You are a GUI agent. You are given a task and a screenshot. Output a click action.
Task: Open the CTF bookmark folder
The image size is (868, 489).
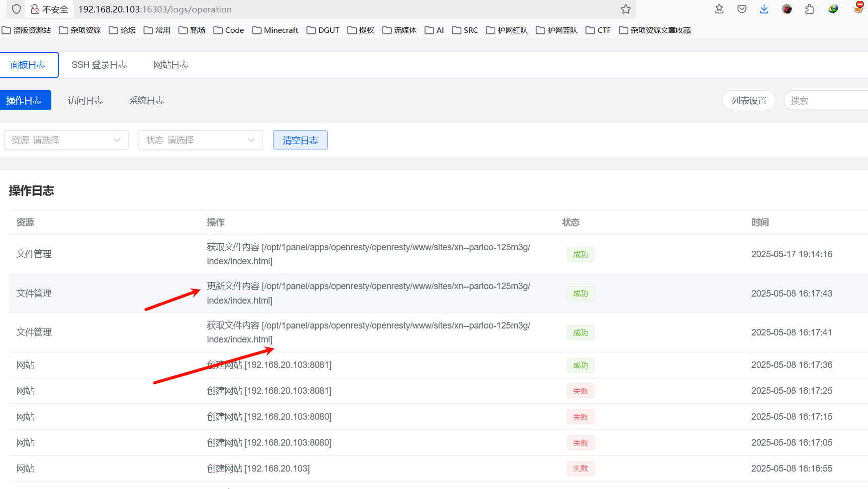coord(598,30)
